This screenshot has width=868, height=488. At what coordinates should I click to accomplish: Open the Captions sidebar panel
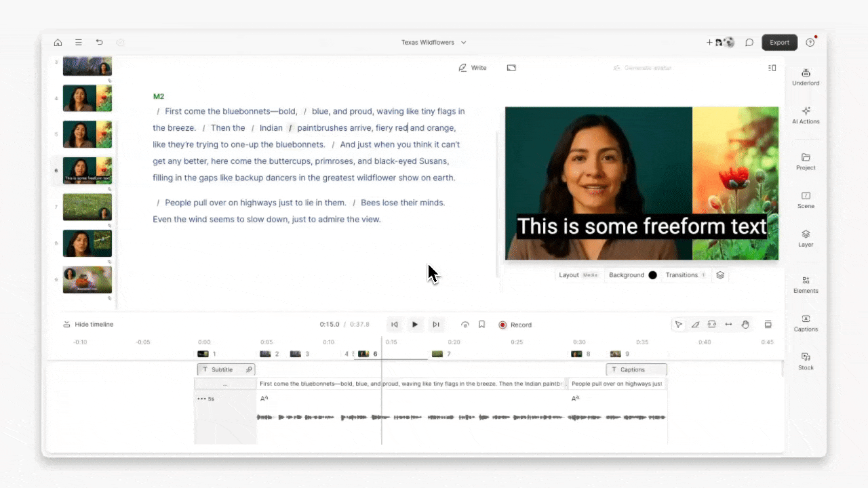[806, 323]
